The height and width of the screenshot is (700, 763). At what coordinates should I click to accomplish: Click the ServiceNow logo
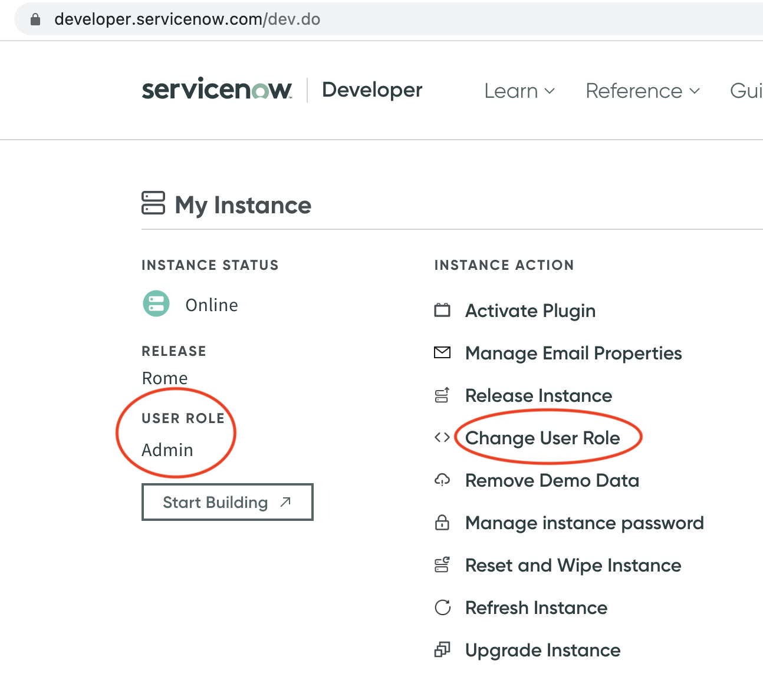point(217,89)
